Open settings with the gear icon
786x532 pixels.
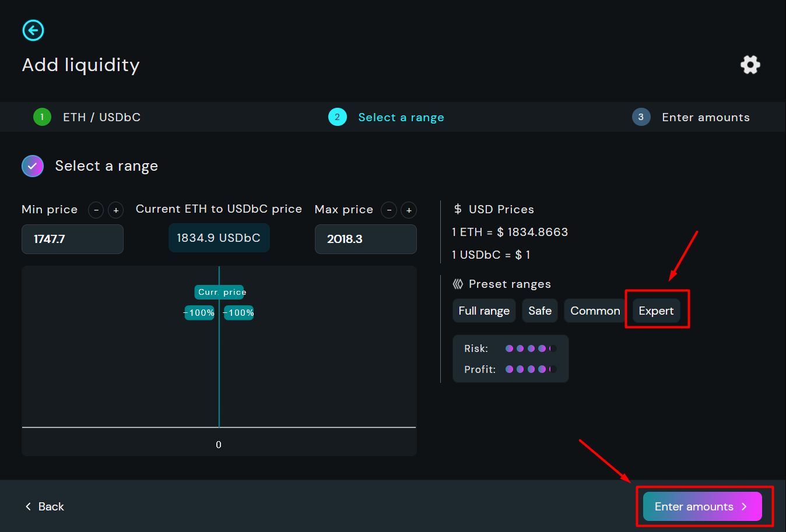tap(750, 65)
